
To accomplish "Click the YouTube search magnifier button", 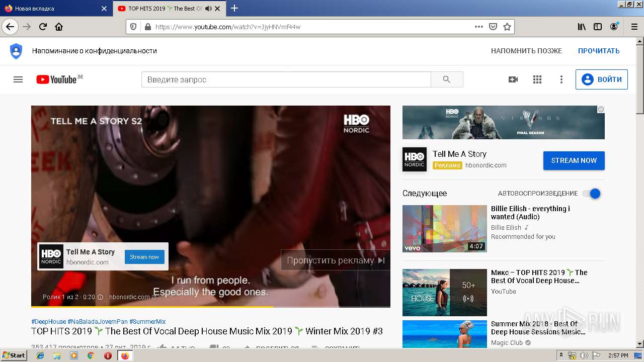I will pos(447,79).
